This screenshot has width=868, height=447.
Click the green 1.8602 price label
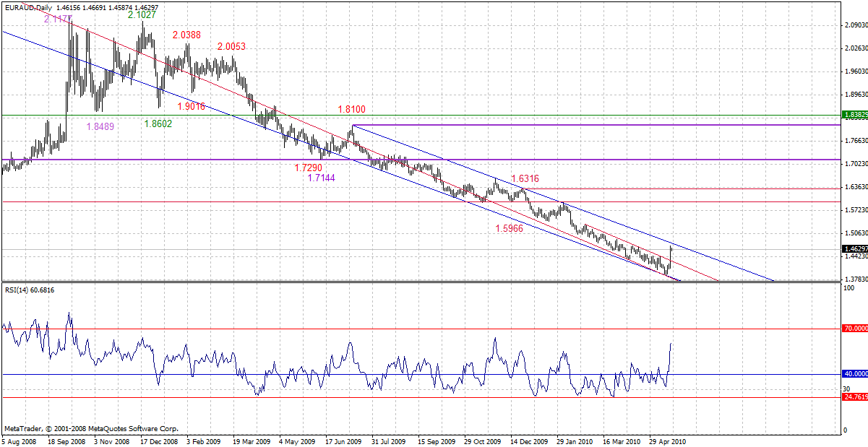coord(158,124)
